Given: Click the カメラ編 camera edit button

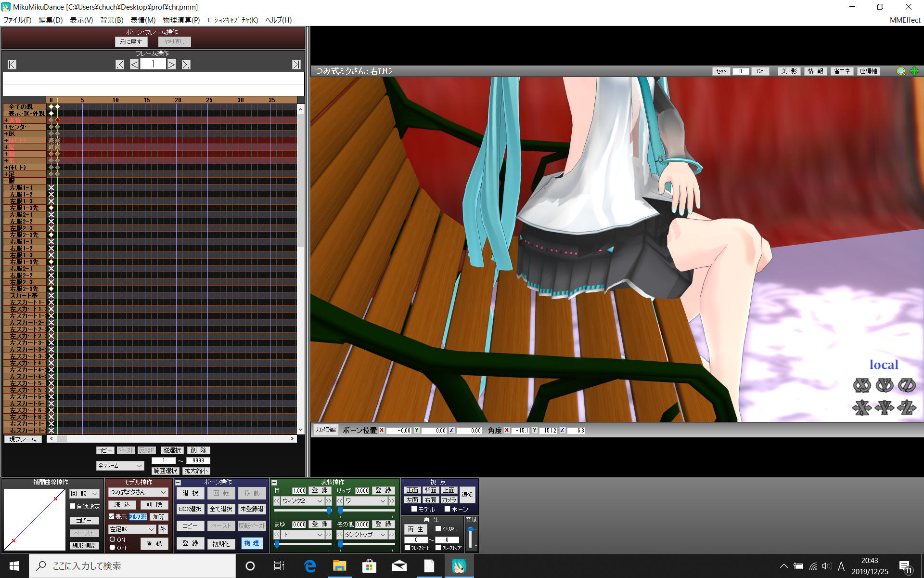Looking at the screenshot, I should [x=326, y=430].
